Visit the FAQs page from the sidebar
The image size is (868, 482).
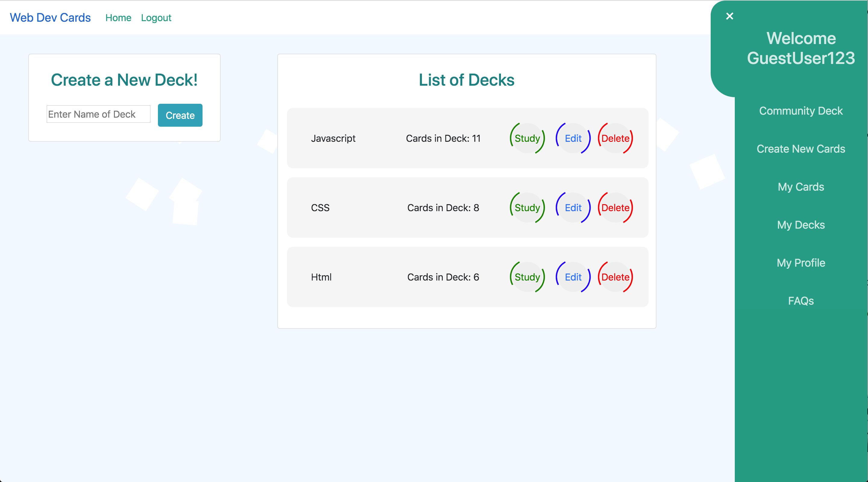point(800,301)
